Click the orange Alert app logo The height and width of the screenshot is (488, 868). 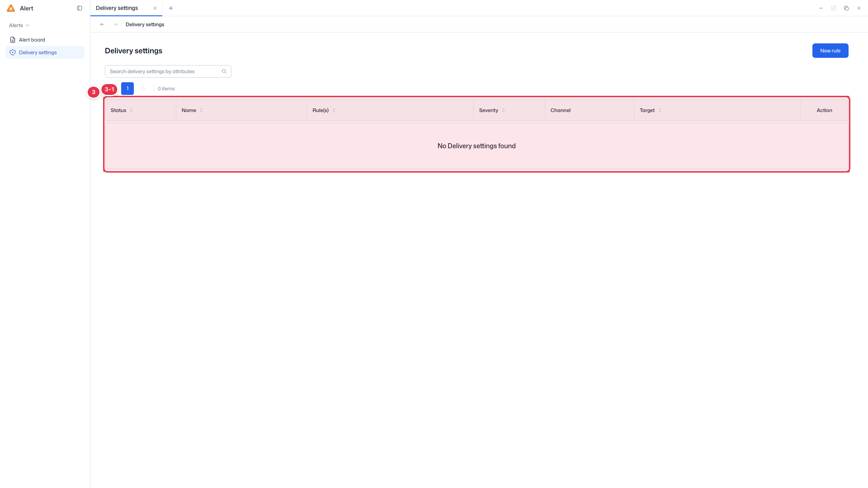tap(11, 8)
